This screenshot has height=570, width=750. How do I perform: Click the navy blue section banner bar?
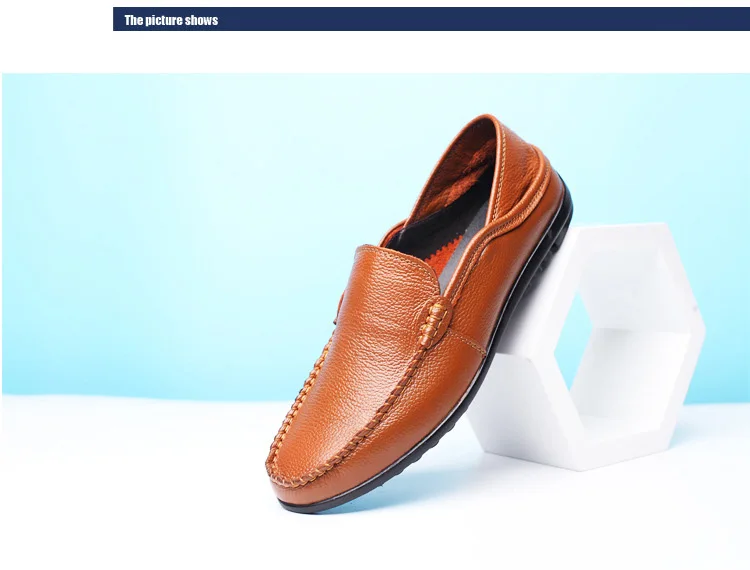pyautogui.click(x=431, y=19)
